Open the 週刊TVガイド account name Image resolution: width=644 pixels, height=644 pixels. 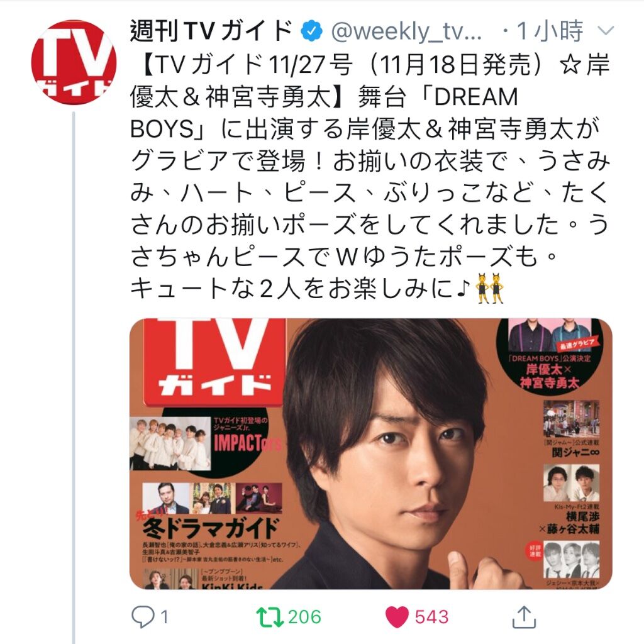pyautogui.click(x=211, y=31)
